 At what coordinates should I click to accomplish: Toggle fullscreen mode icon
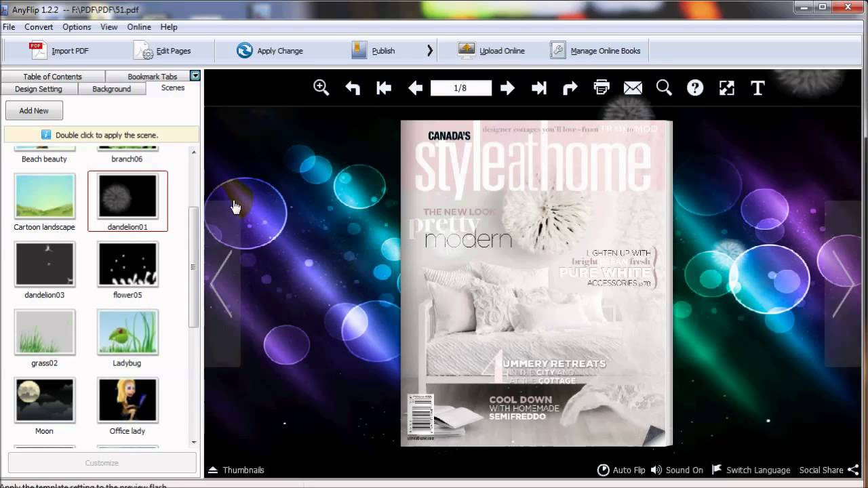click(726, 87)
